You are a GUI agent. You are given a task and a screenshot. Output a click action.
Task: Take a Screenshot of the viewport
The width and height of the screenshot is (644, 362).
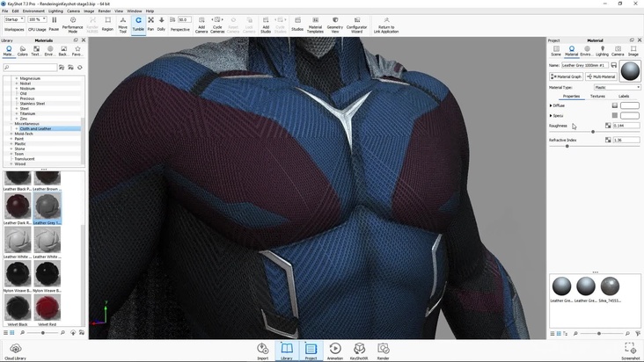click(630, 351)
